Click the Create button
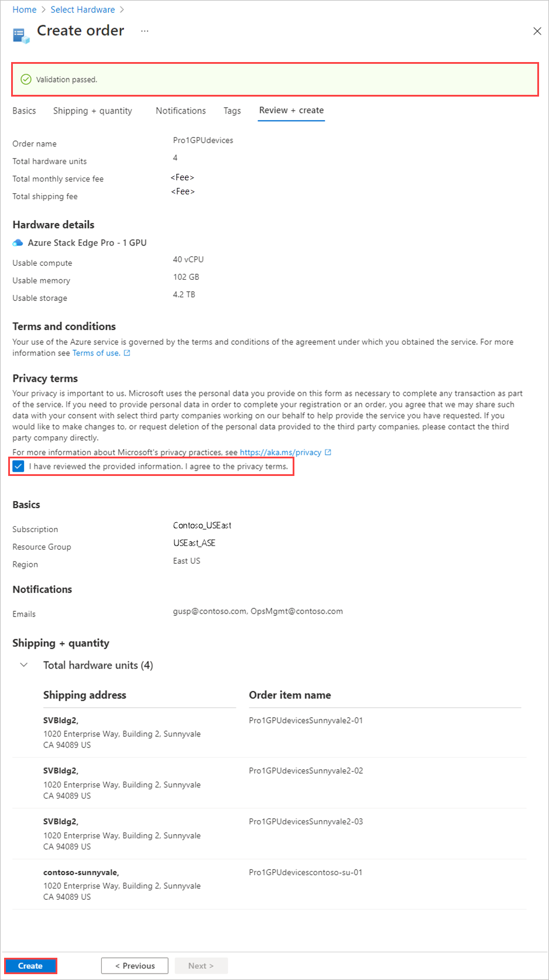Image resolution: width=549 pixels, height=980 pixels. pyautogui.click(x=30, y=965)
